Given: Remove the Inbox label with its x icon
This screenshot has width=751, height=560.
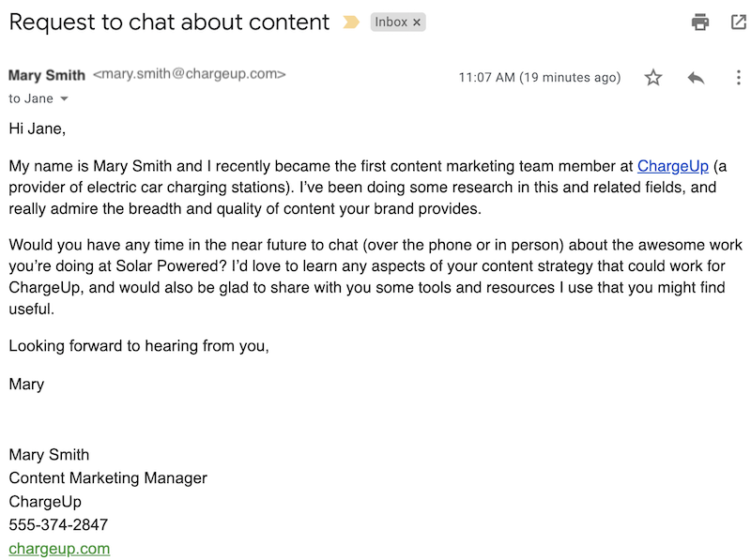Looking at the screenshot, I should (416, 21).
